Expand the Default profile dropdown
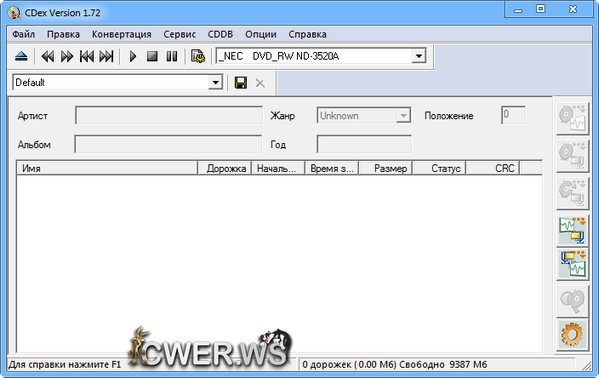599x378 pixels. (x=215, y=82)
